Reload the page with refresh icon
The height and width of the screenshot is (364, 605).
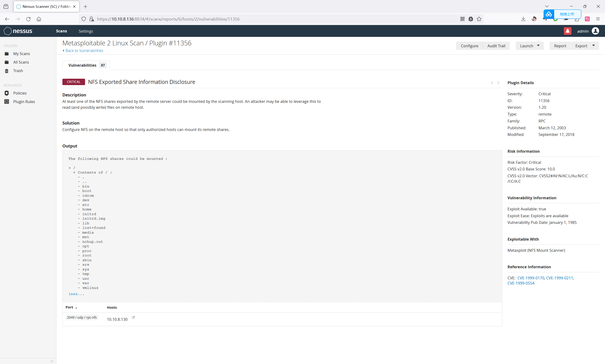coord(28,19)
